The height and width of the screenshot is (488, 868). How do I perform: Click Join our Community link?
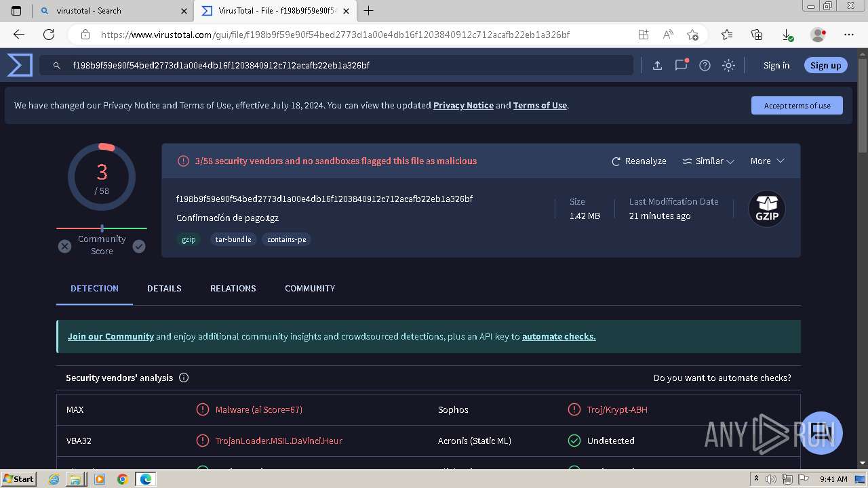(x=111, y=336)
